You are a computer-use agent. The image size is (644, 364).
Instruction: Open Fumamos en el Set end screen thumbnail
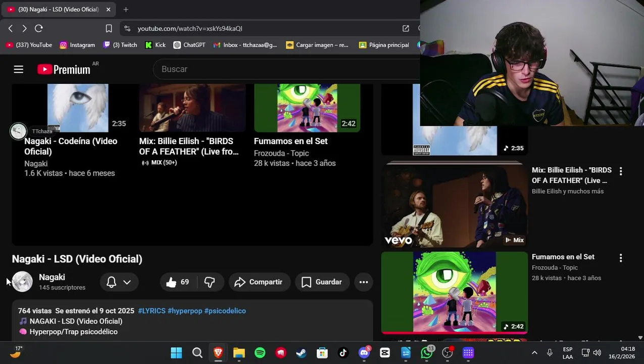pyautogui.click(x=307, y=108)
